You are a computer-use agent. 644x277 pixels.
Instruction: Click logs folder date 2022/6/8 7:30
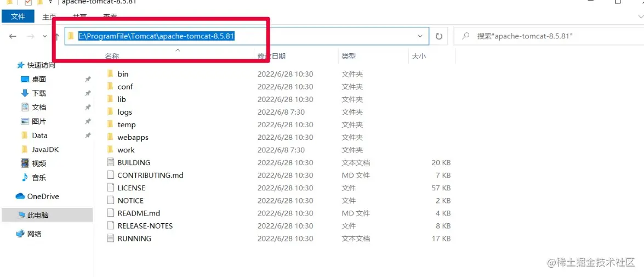click(x=281, y=112)
